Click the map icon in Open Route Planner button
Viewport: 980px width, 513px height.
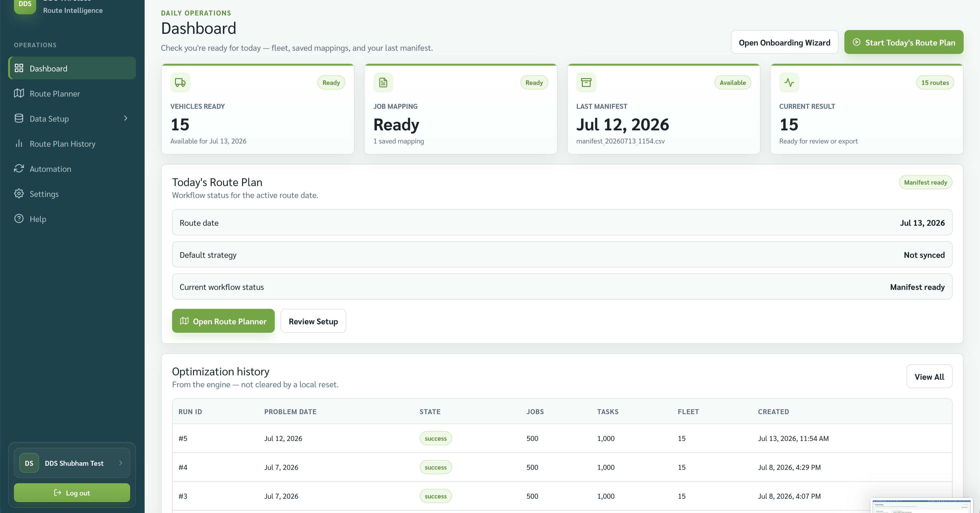tap(185, 321)
